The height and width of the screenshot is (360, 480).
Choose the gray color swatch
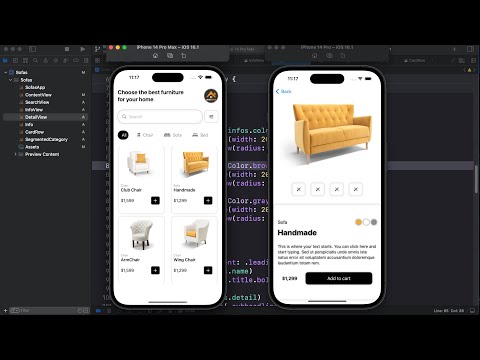point(374,222)
